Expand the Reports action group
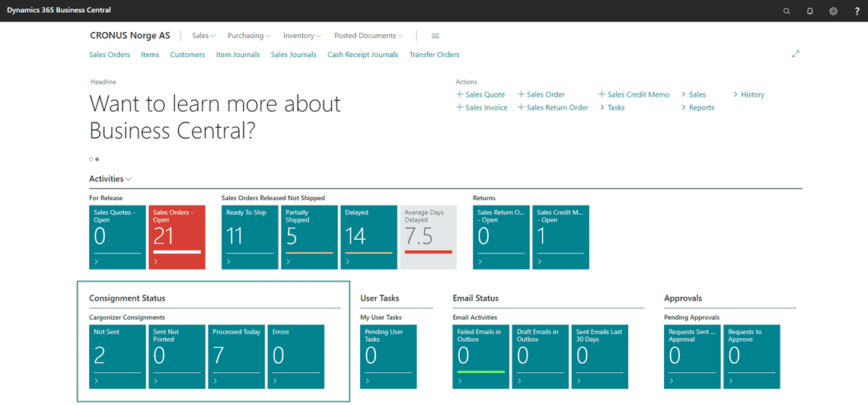Viewport: 868px width, 405px height. [x=697, y=108]
